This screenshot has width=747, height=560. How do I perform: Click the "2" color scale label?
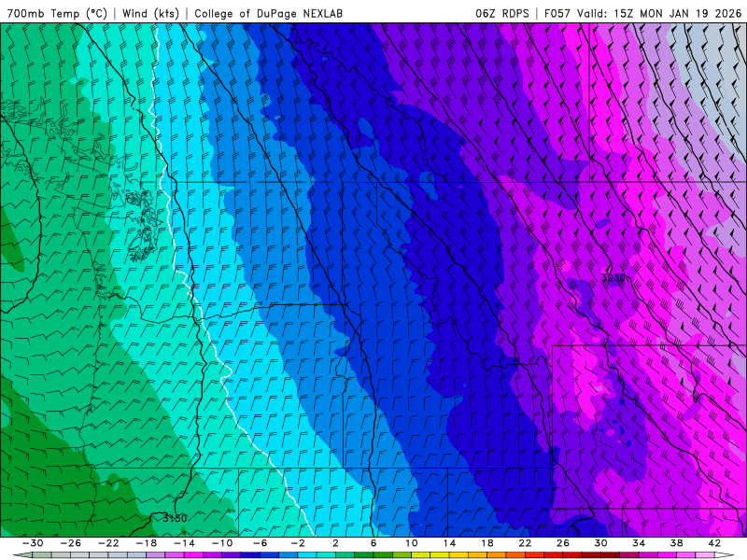pos(335,543)
